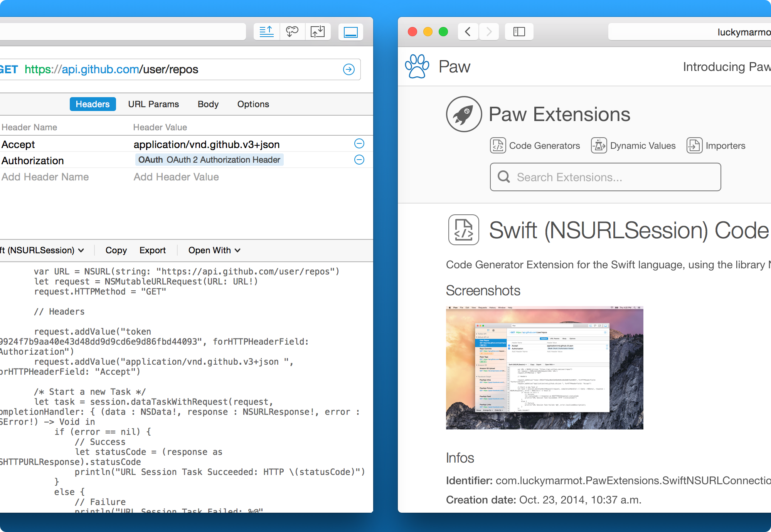This screenshot has height=532, width=771.
Task: Click the request URL field
Action: (x=180, y=69)
